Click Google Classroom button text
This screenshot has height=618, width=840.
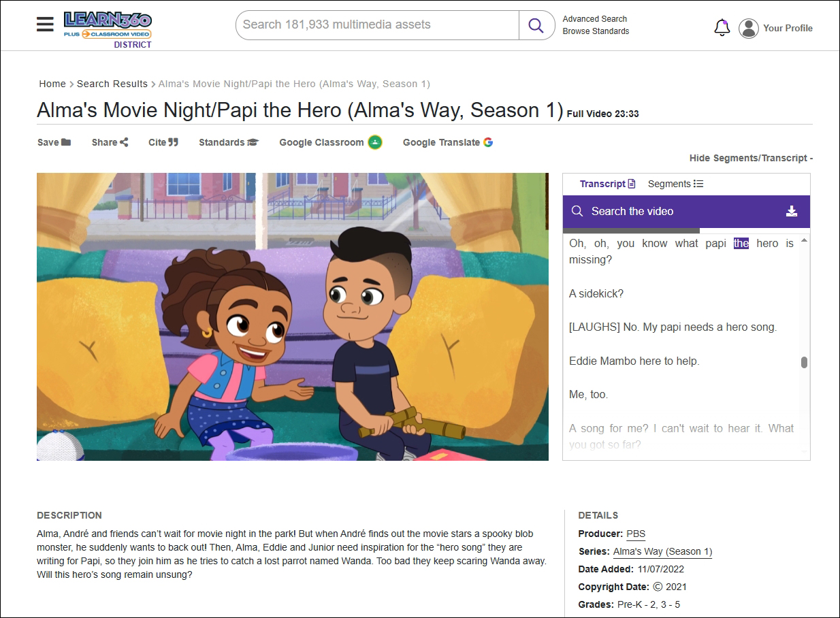click(x=321, y=142)
